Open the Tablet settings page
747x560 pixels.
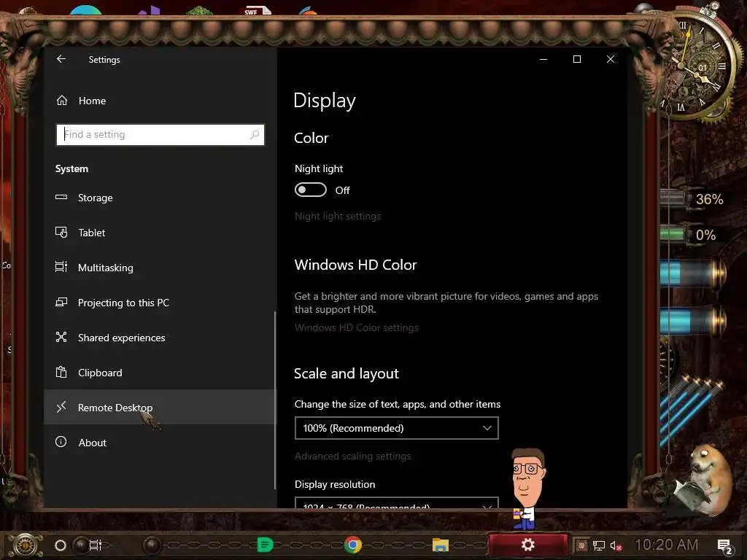tap(160, 233)
